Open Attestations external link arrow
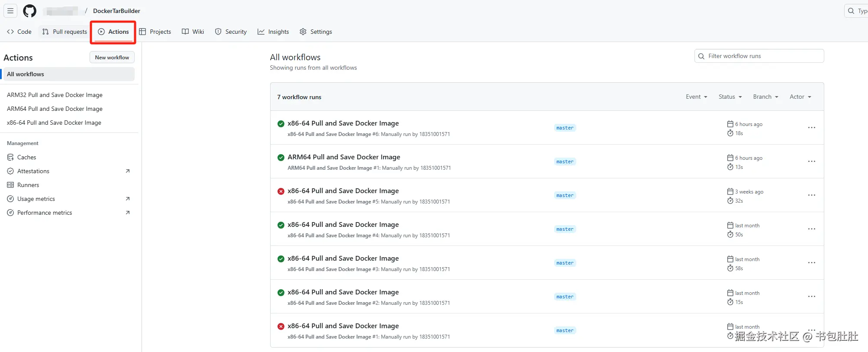 point(128,171)
